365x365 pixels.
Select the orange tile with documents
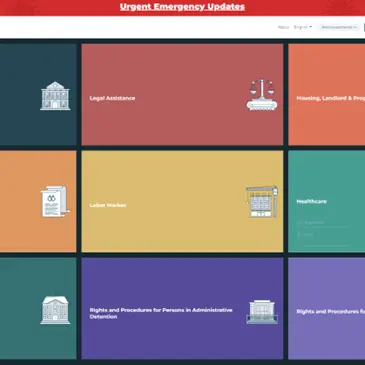coord(38,201)
